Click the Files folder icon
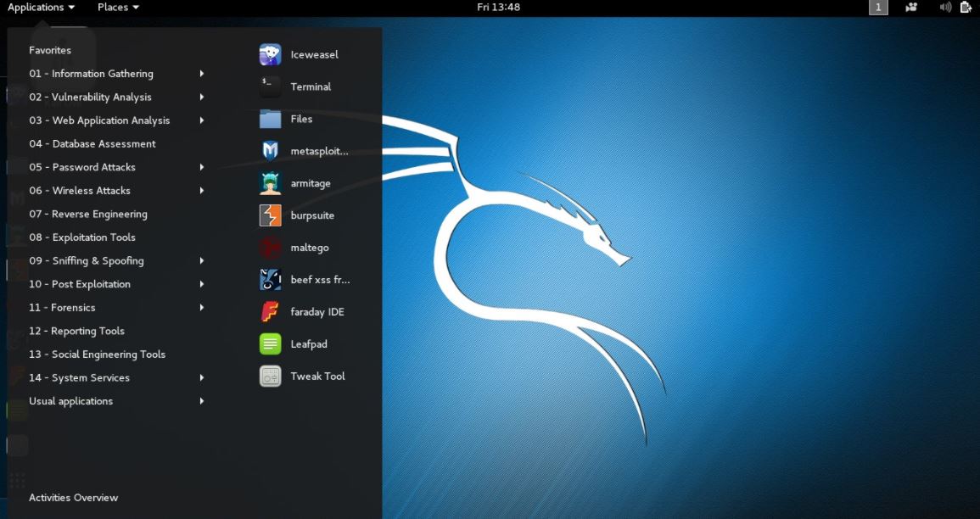This screenshot has height=519, width=980. pos(270,120)
